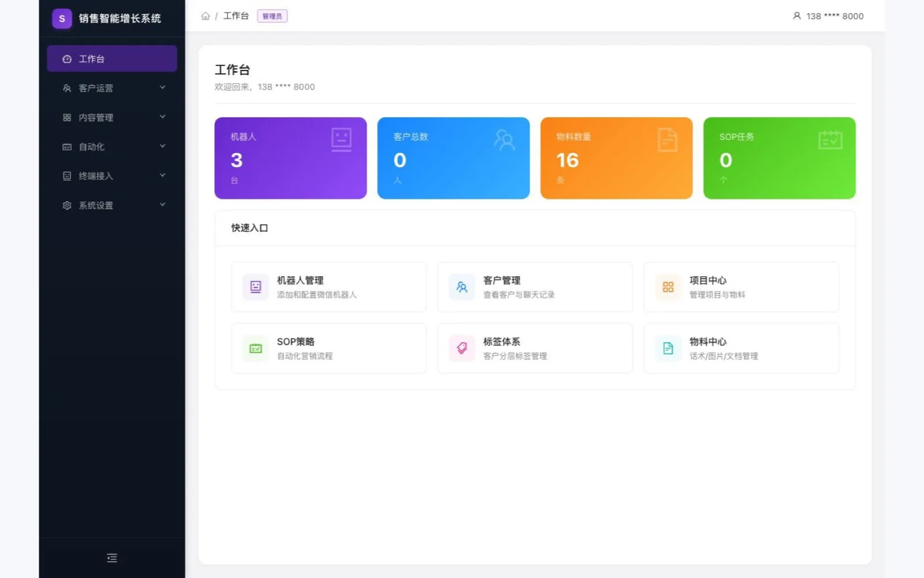
Task: Expand the 内容管理 menu chevron
Action: tap(162, 117)
